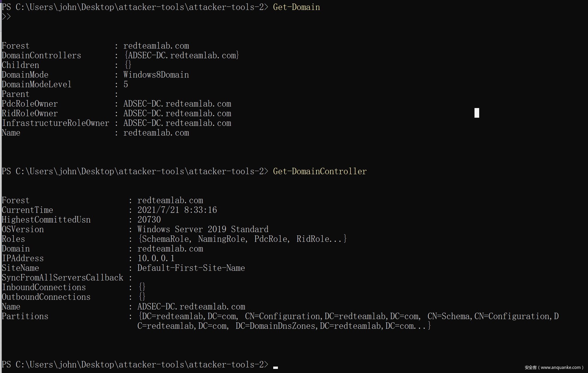
Task: Click the RidRoleOwner server value
Action: click(177, 114)
